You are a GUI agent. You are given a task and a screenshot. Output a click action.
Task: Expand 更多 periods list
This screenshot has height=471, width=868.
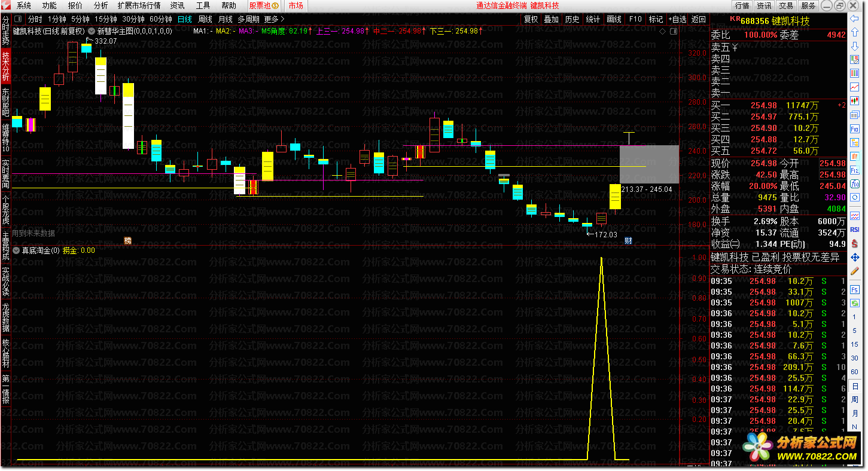[275, 19]
